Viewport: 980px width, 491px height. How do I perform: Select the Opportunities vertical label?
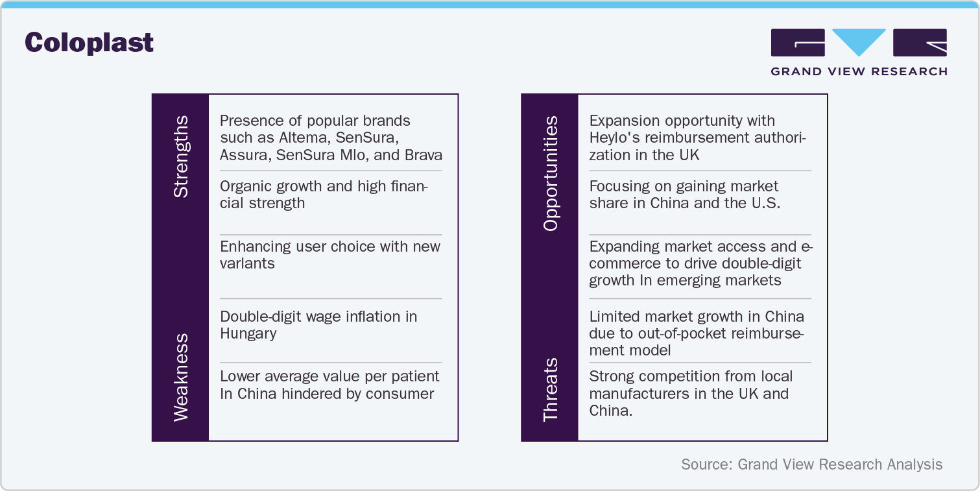coord(550,173)
